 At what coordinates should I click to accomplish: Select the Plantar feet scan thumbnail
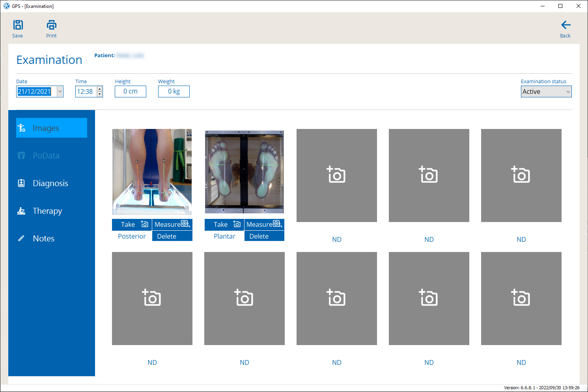pos(244,172)
